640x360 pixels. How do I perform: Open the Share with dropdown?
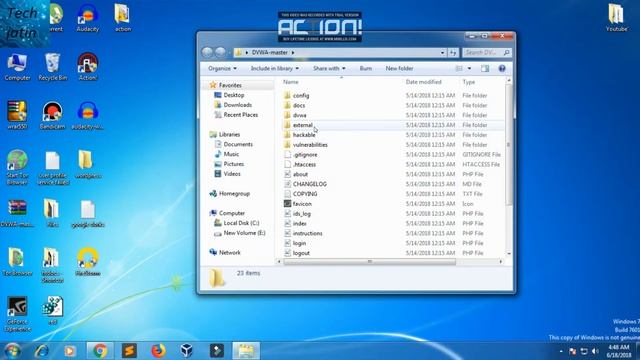(x=329, y=69)
